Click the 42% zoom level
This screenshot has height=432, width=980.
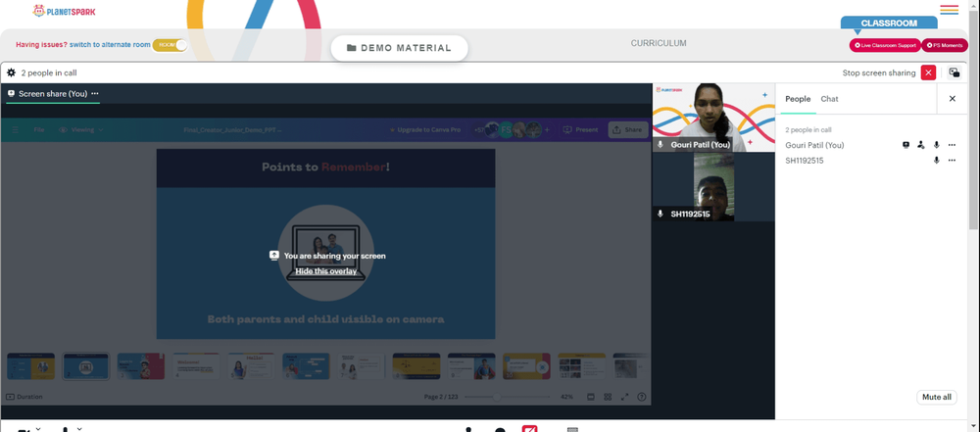(x=566, y=397)
